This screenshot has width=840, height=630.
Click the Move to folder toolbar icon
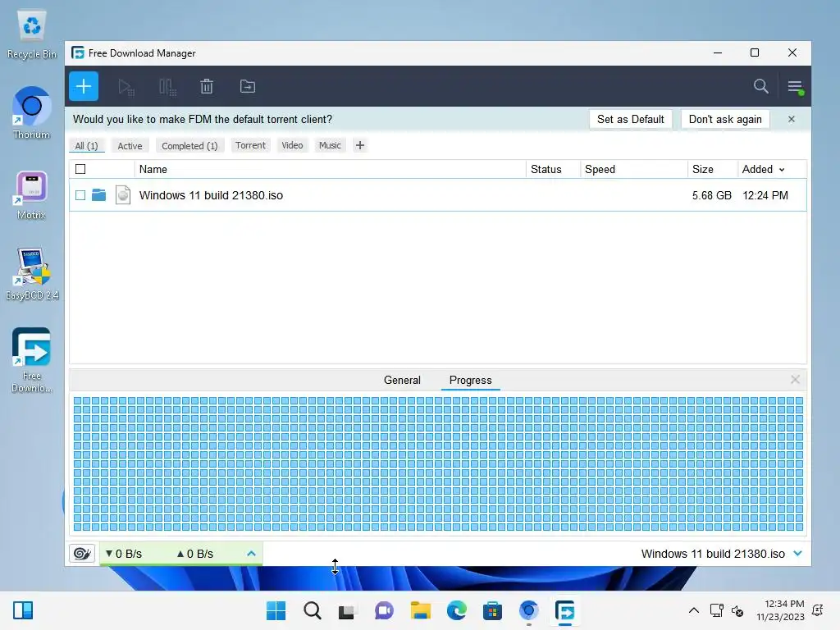(x=248, y=86)
